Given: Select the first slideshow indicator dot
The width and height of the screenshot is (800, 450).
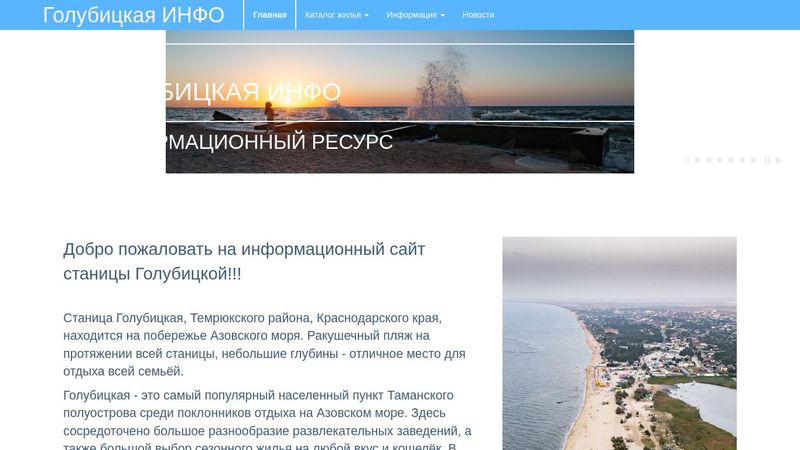Looking at the screenshot, I should click(x=686, y=160).
